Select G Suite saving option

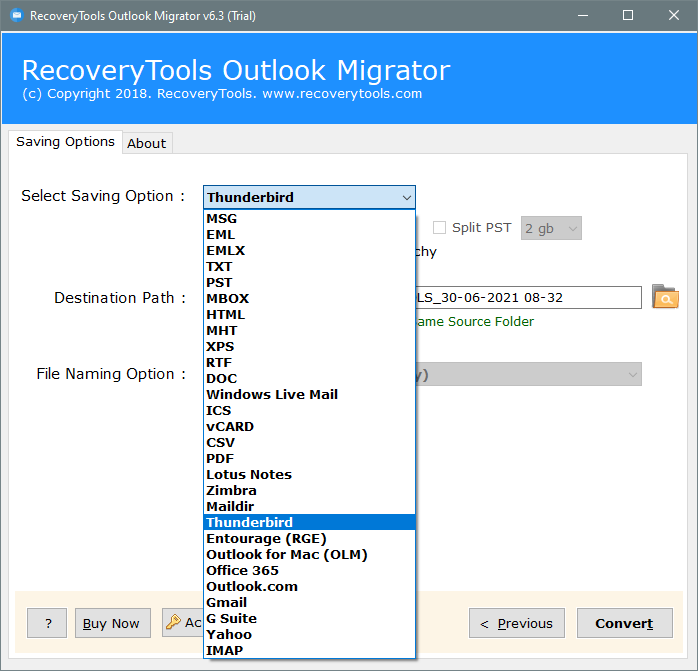coord(309,619)
